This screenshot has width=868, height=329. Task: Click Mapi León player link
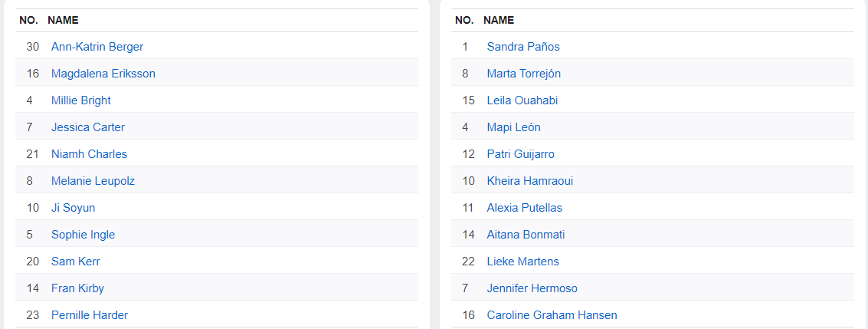(x=513, y=127)
